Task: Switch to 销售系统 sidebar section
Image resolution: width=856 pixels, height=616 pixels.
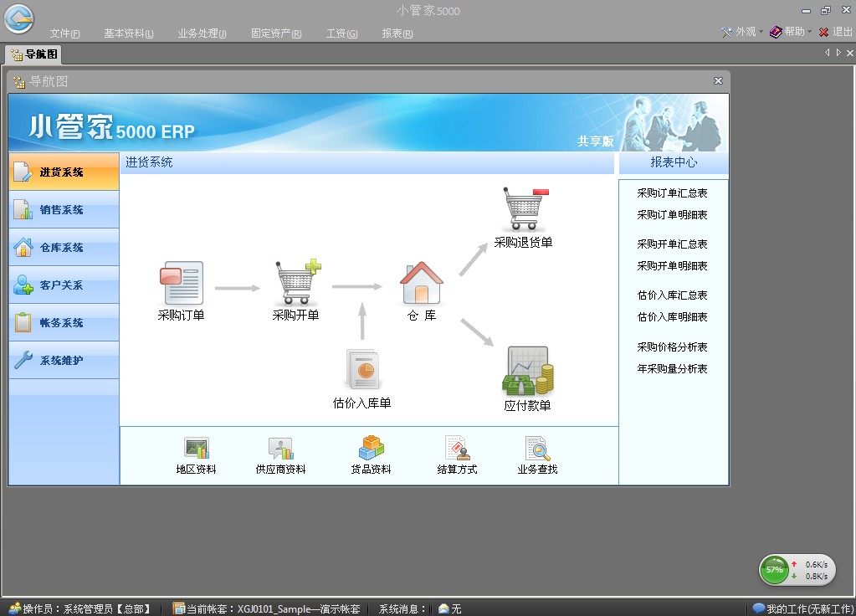Action: coord(64,210)
